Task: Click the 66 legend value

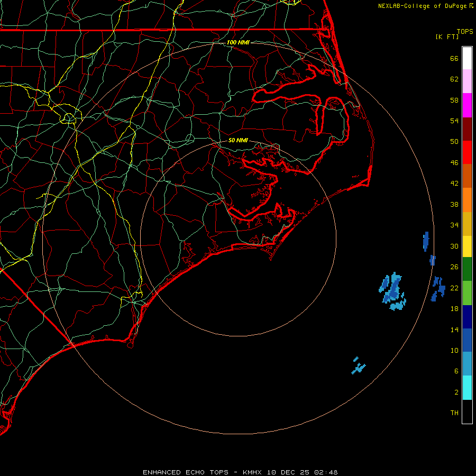Action: point(454,58)
